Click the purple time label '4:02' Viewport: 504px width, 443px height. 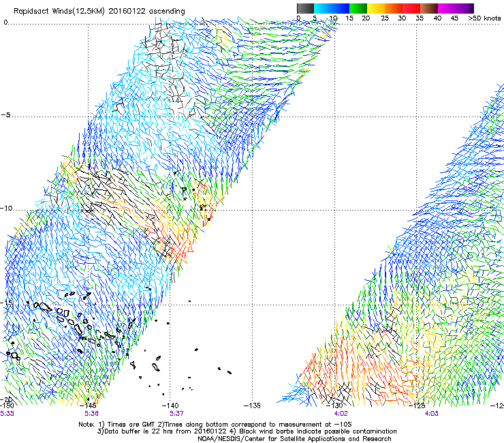pos(341,414)
